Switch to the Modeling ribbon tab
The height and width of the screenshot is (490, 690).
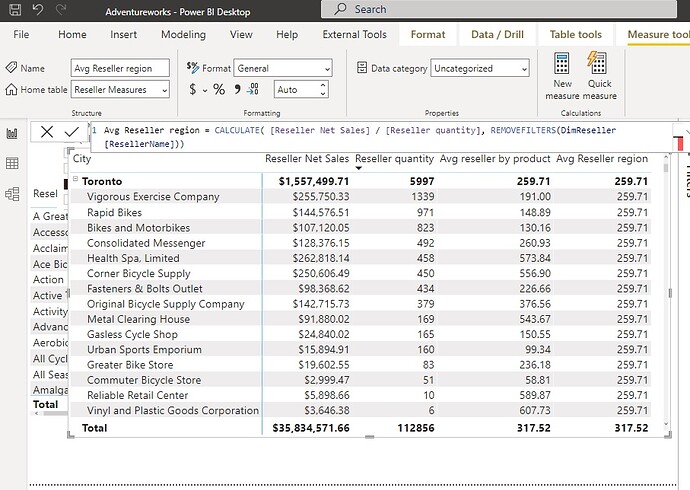click(x=183, y=34)
